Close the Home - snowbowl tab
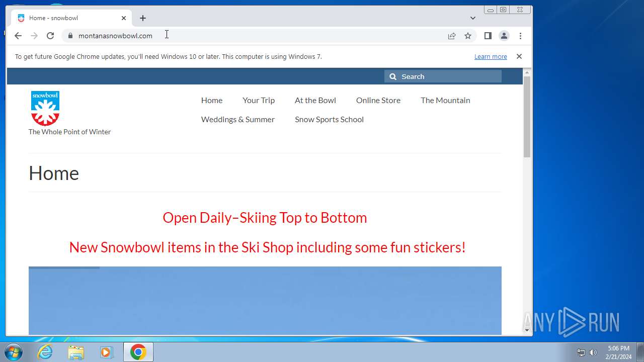Image resolution: width=644 pixels, height=362 pixels. [124, 18]
